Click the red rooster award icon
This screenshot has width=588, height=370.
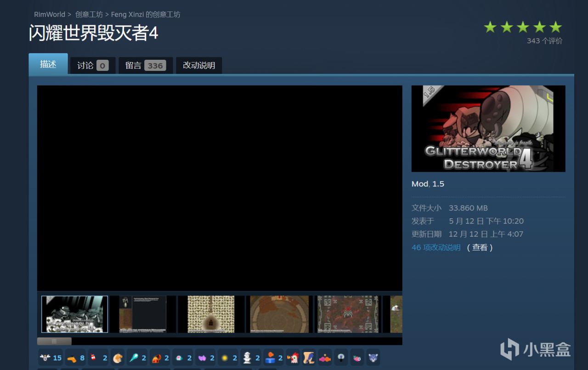tap(293, 358)
